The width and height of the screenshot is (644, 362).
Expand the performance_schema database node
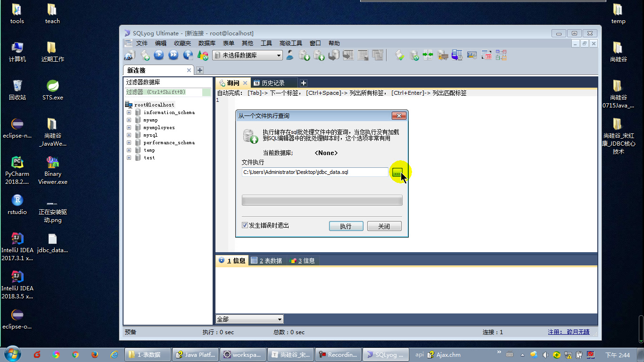coord(129,143)
